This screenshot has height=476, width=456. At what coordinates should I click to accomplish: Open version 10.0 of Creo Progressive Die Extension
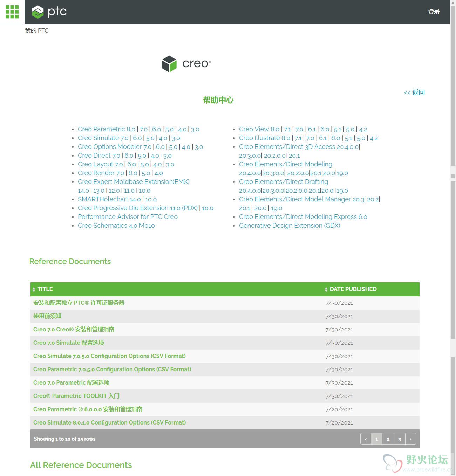click(x=207, y=208)
